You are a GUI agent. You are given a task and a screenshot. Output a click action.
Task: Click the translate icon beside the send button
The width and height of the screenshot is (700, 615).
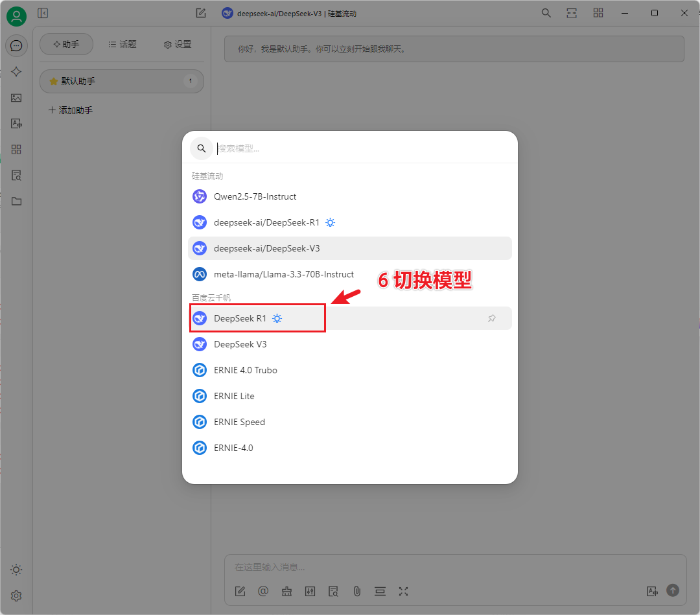pyautogui.click(x=652, y=591)
